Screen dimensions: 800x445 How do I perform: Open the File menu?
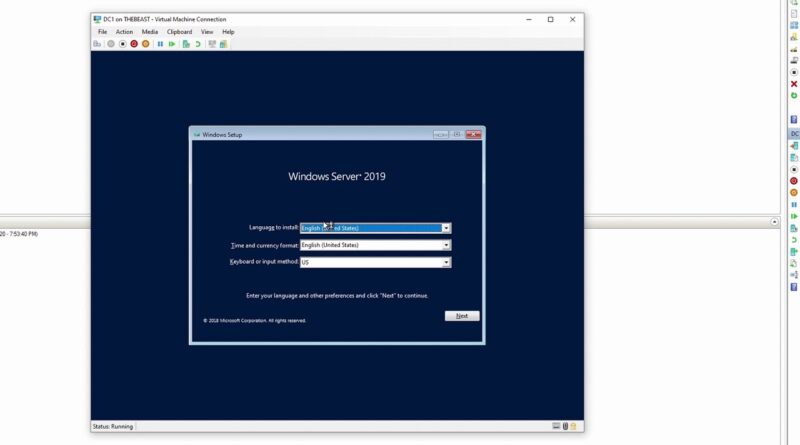point(102,32)
